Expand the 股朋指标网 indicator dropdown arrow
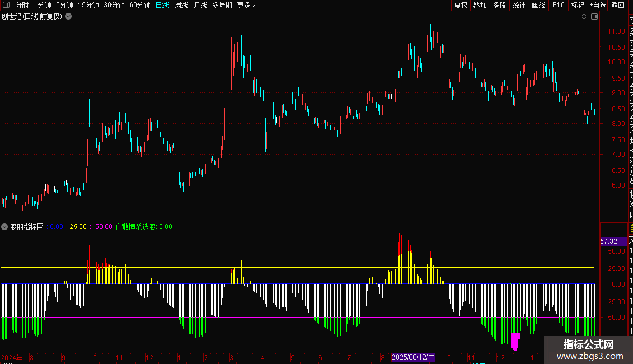Image resolution: width=633 pixels, height=364 pixels. [x=4, y=227]
